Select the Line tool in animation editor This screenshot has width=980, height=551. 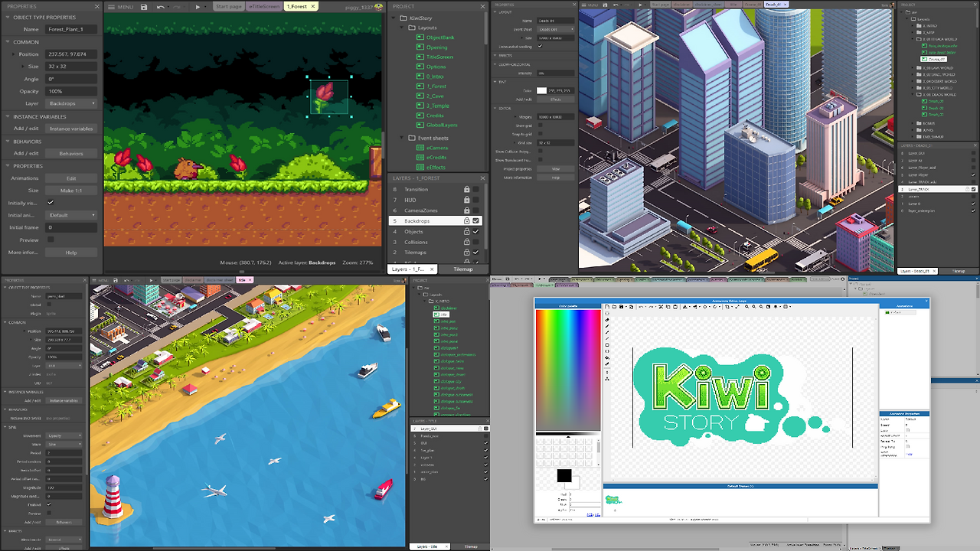point(607,338)
